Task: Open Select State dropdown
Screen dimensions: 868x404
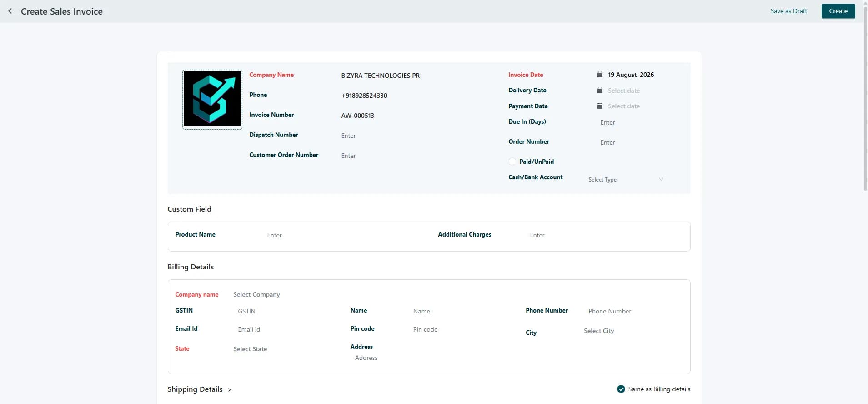Action: click(250, 349)
